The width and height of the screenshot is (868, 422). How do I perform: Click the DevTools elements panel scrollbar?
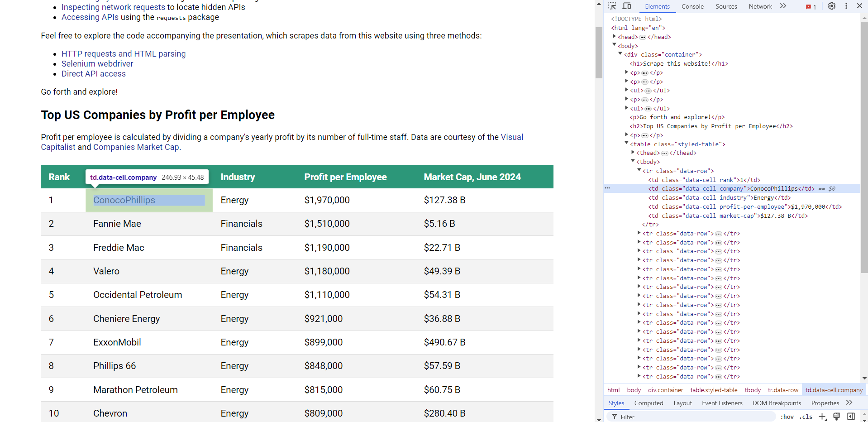pos(864,147)
